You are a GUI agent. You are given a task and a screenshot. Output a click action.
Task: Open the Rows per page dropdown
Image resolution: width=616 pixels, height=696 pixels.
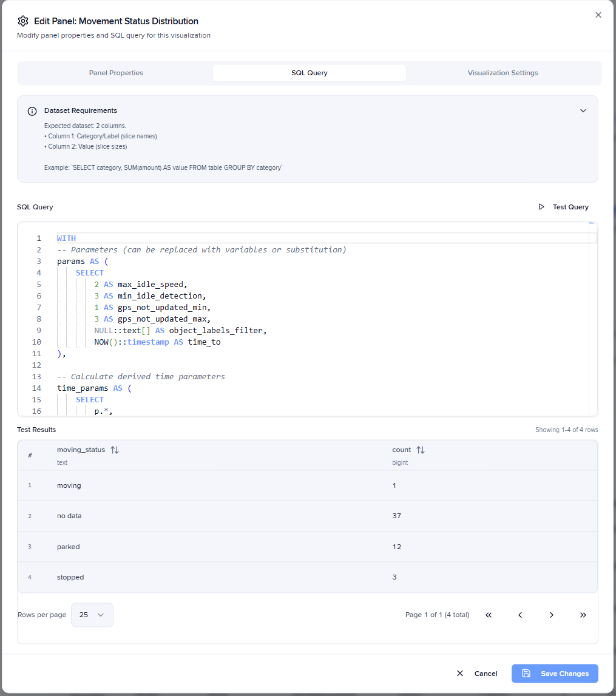pos(92,615)
